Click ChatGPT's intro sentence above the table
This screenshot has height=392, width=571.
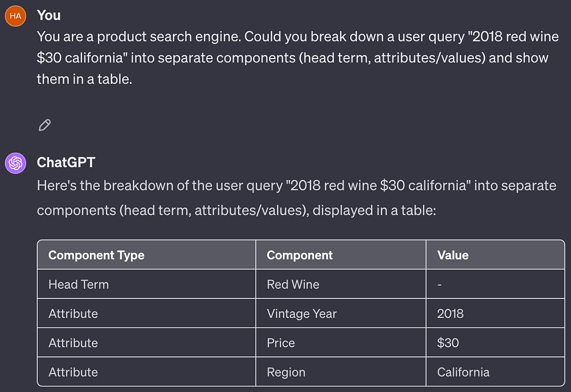point(297,198)
